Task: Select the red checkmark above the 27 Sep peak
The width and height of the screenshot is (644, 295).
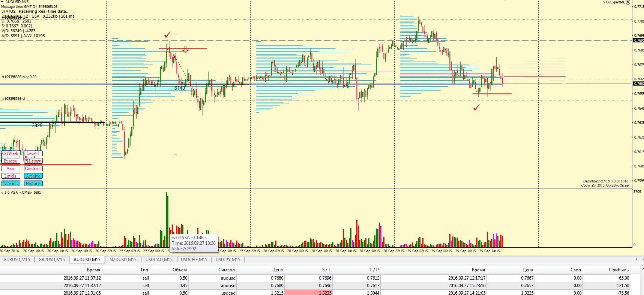Action: click(x=167, y=35)
